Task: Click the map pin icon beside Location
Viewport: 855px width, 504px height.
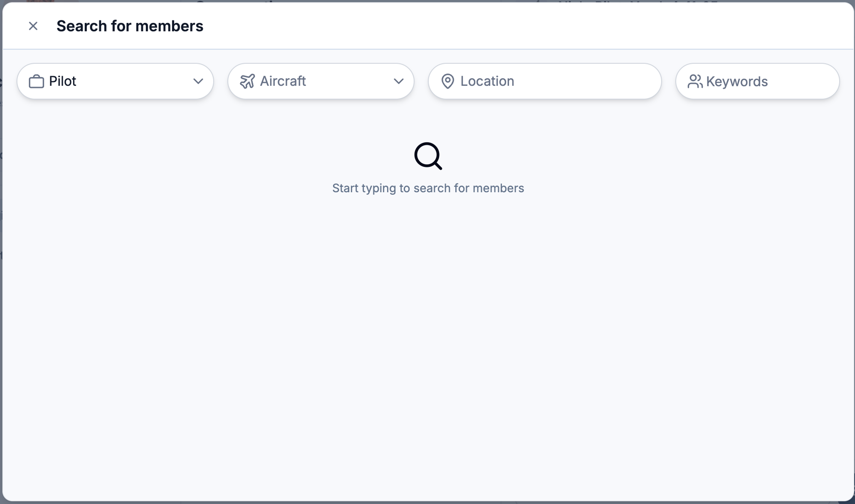Action: pyautogui.click(x=448, y=81)
